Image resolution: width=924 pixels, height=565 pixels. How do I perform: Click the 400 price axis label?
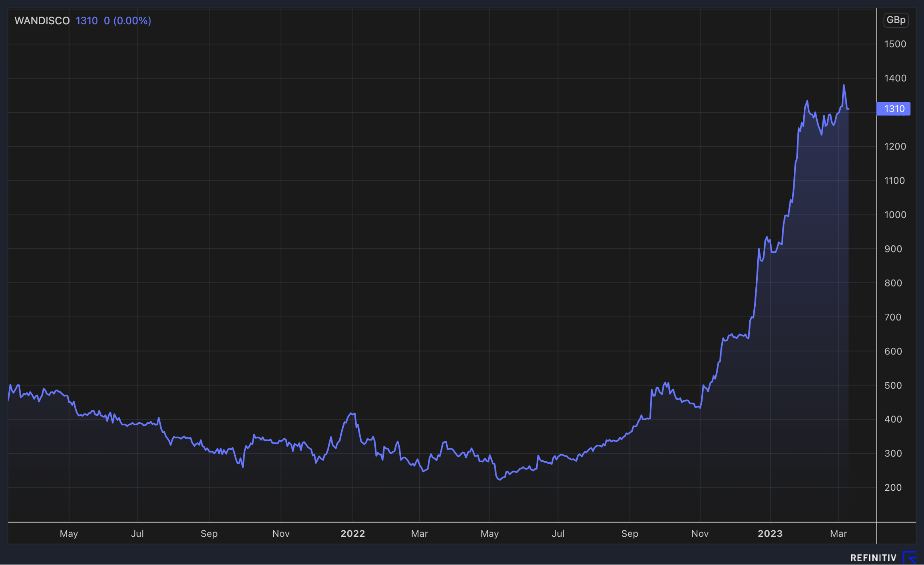(x=893, y=419)
